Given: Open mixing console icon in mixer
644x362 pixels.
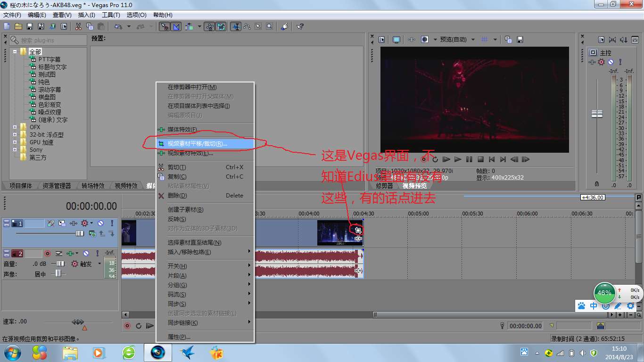Looking at the screenshot, I should [634, 40].
